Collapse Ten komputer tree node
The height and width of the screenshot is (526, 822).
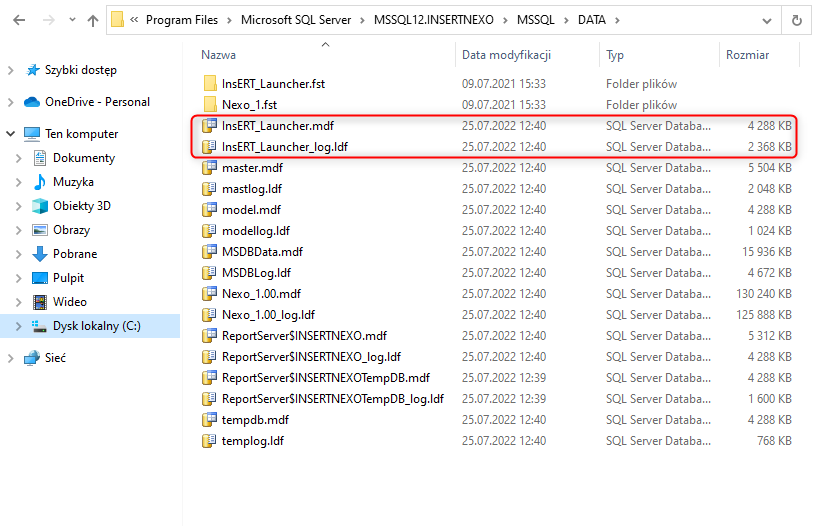pos(10,134)
